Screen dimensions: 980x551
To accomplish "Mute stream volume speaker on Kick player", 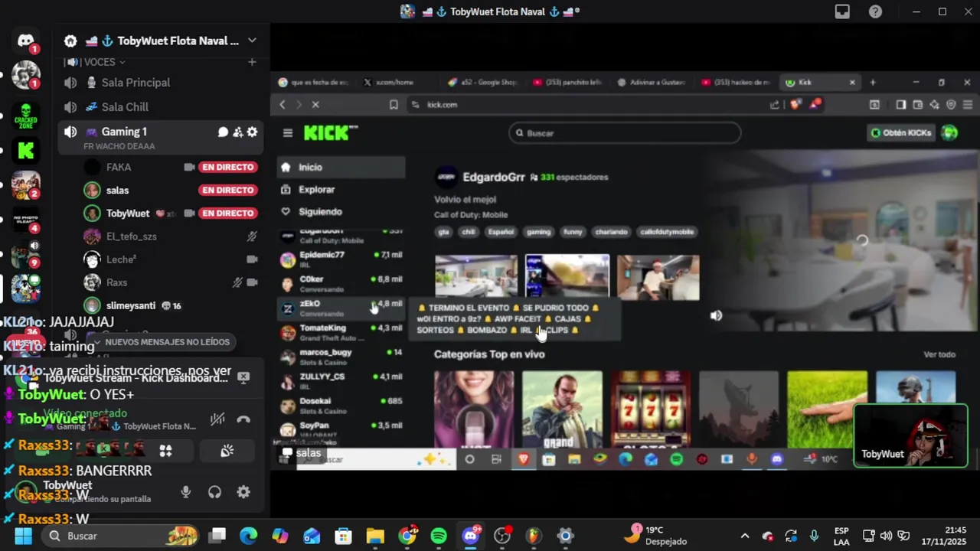I will (716, 315).
